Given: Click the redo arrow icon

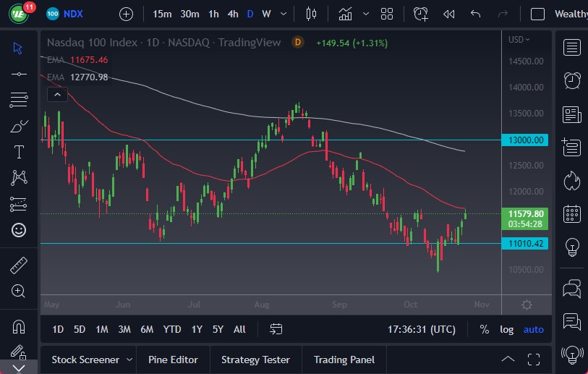Looking at the screenshot, I should (503, 14).
